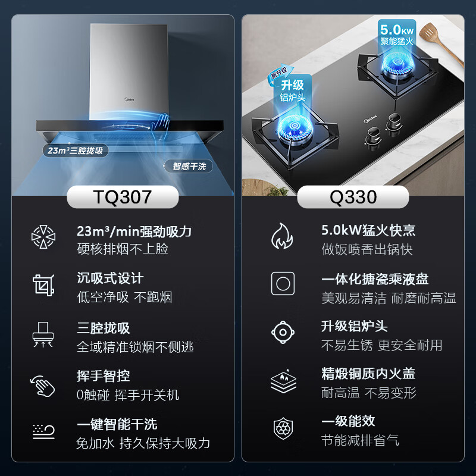
Task: Click the 智感干洗 tag
Action: 188,166
